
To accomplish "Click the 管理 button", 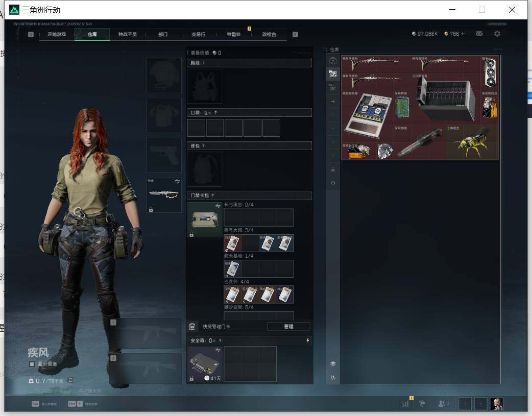I will coord(289,327).
